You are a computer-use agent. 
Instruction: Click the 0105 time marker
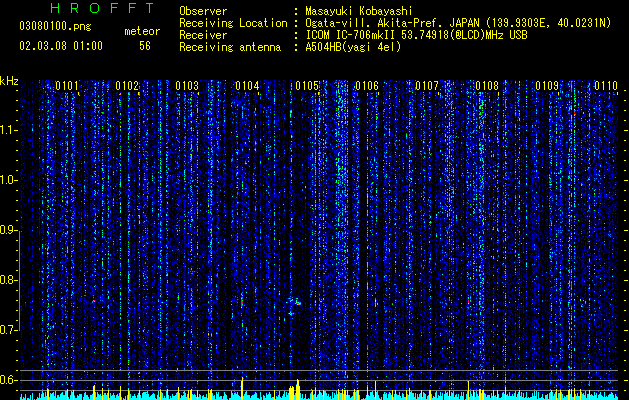pos(307,86)
